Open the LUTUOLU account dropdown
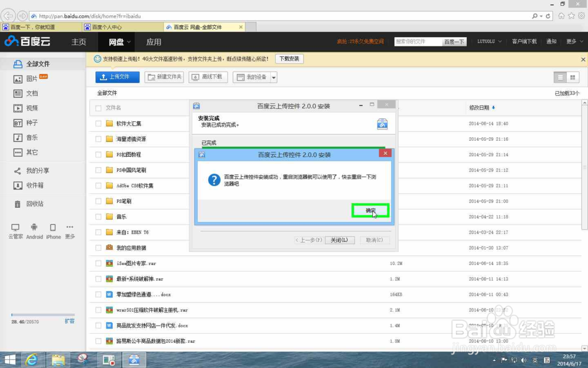Screen dimensions: 588x368 489,41
